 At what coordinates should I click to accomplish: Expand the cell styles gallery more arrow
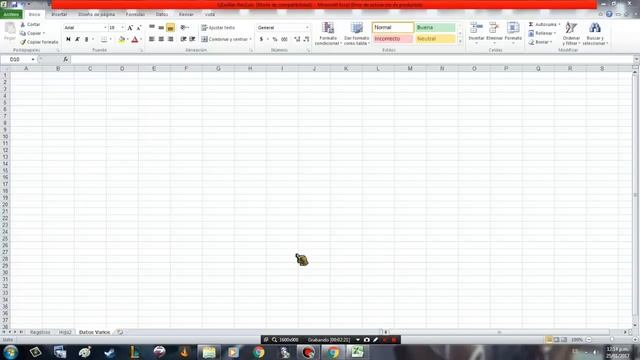(460, 41)
